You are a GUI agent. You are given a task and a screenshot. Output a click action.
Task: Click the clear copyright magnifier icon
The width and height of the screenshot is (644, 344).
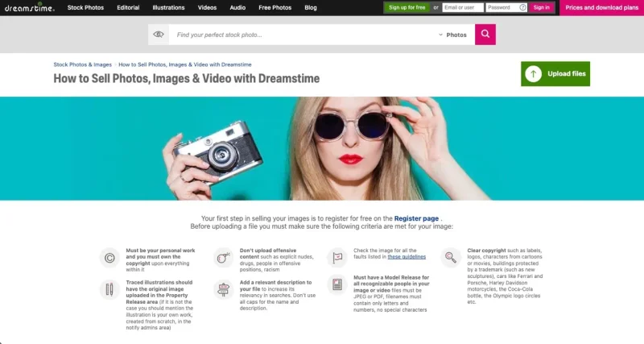pyautogui.click(x=451, y=258)
